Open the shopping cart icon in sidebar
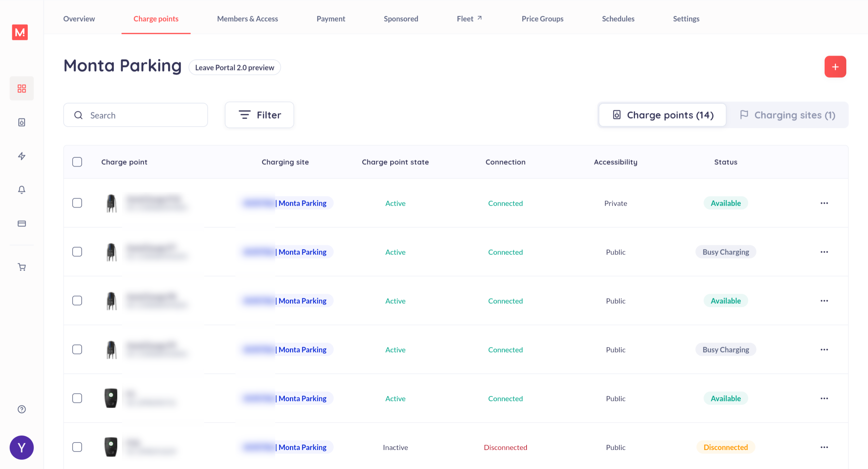The width and height of the screenshot is (868, 469). pos(22,267)
